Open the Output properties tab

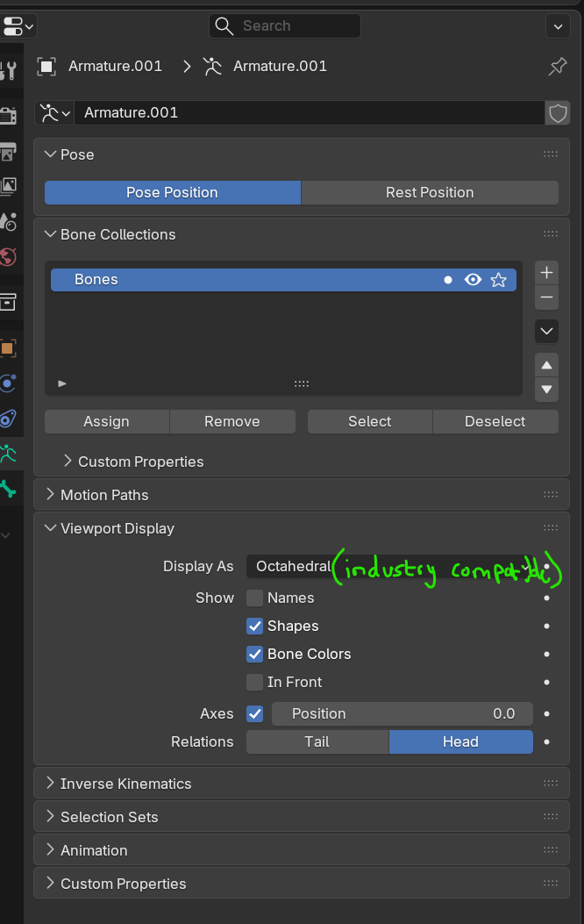click(8, 152)
